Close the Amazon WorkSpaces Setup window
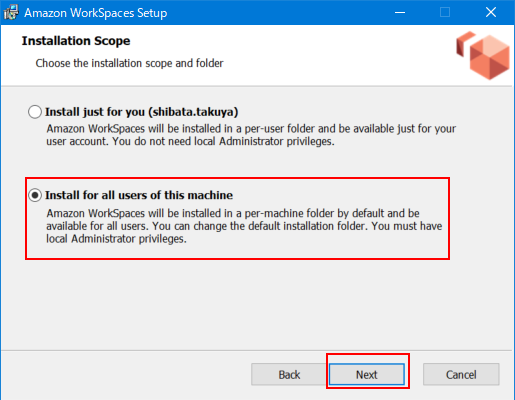Viewport: 515px width, 400px height. (491, 13)
